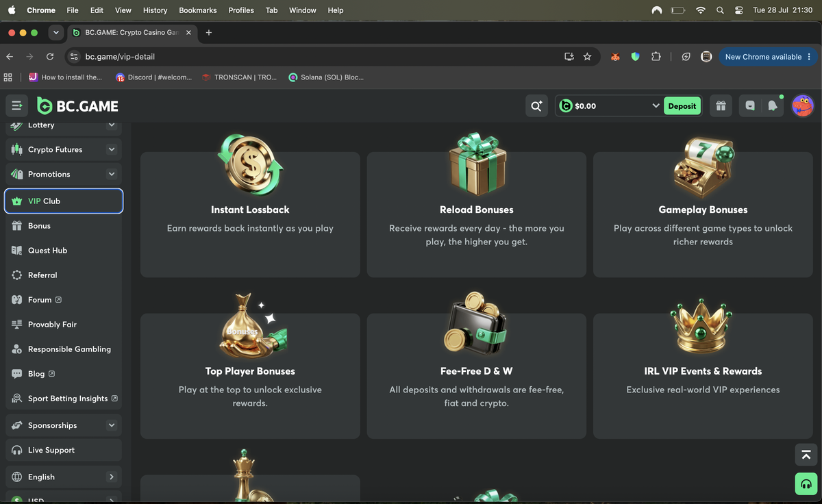Open the Chrome apps grid in bookmarks bar
Image resolution: width=822 pixels, height=504 pixels.
coord(8,77)
